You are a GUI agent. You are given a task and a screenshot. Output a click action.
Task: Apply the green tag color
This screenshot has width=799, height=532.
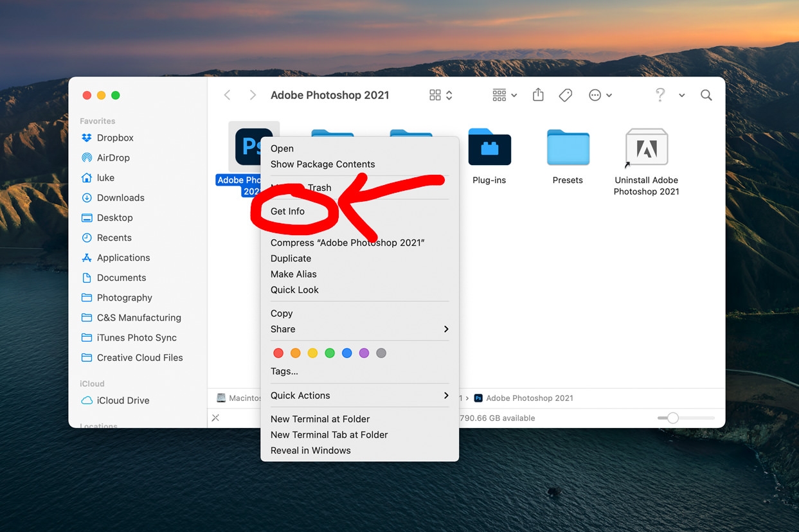pyautogui.click(x=330, y=353)
